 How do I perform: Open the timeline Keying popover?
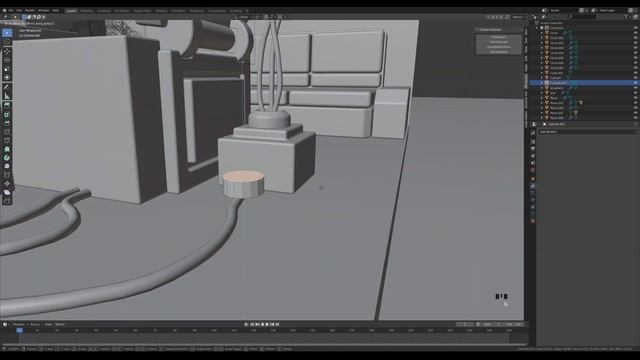pyautogui.click(x=36, y=324)
